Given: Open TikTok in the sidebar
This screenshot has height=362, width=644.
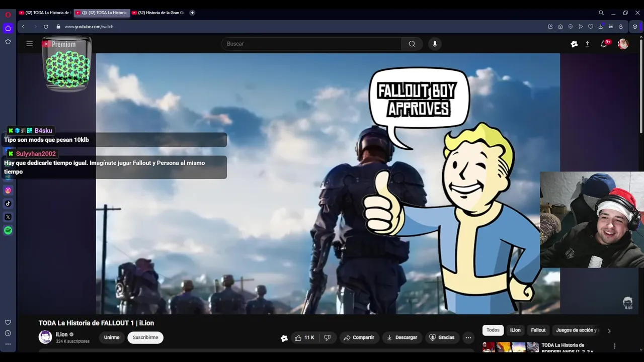Looking at the screenshot, I should point(8,204).
